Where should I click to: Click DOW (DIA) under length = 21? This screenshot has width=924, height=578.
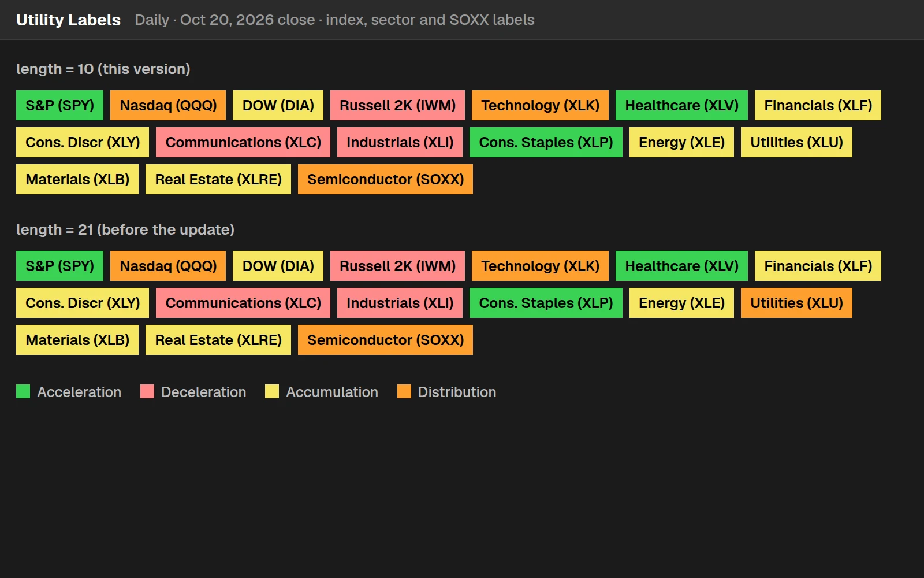[278, 266]
